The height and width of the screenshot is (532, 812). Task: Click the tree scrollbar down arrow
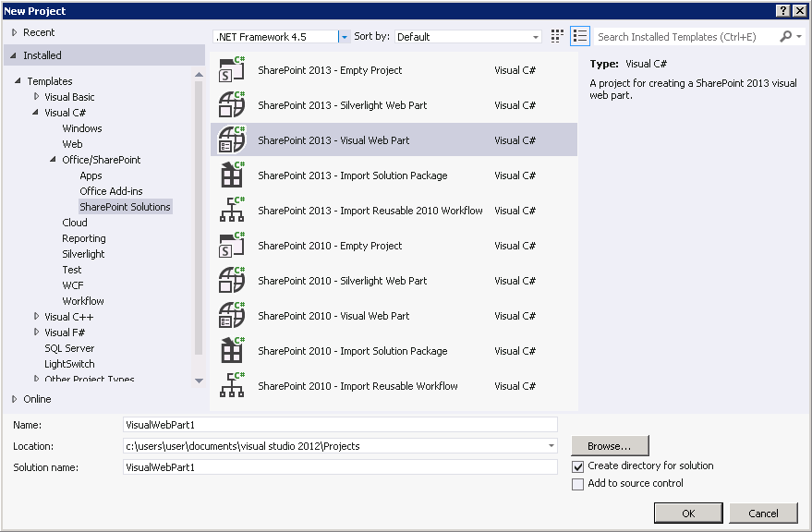pyautogui.click(x=199, y=381)
